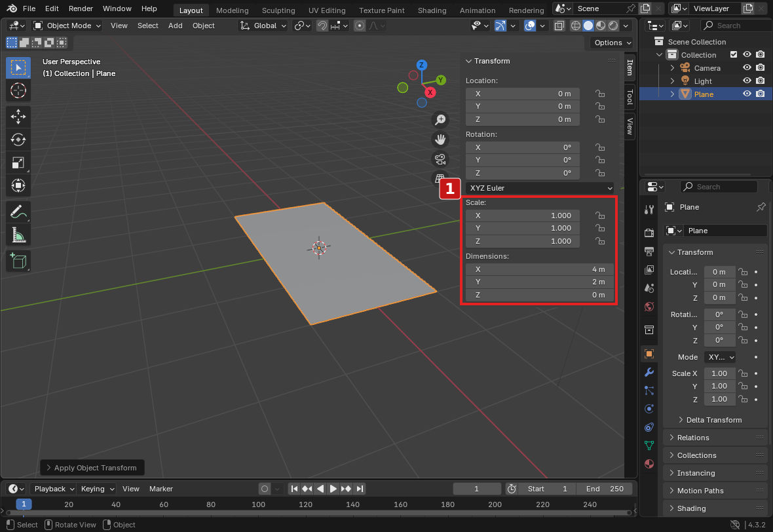This screenshot has width=773, height=532.
Task: Click the viewport zoom magnifier icon
Action: [x=440, y=120]
